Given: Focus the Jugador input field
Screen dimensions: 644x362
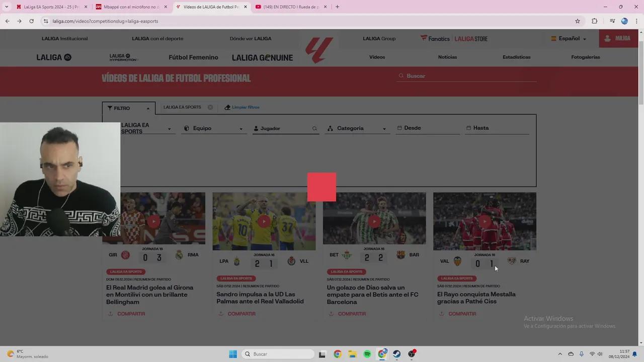Looking at the screenshot, I should pos(285,129).
